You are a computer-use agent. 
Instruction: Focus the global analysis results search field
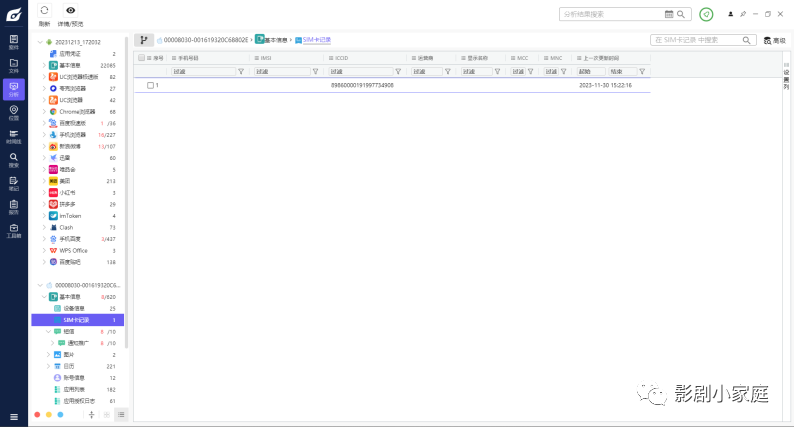pos(611,14)
